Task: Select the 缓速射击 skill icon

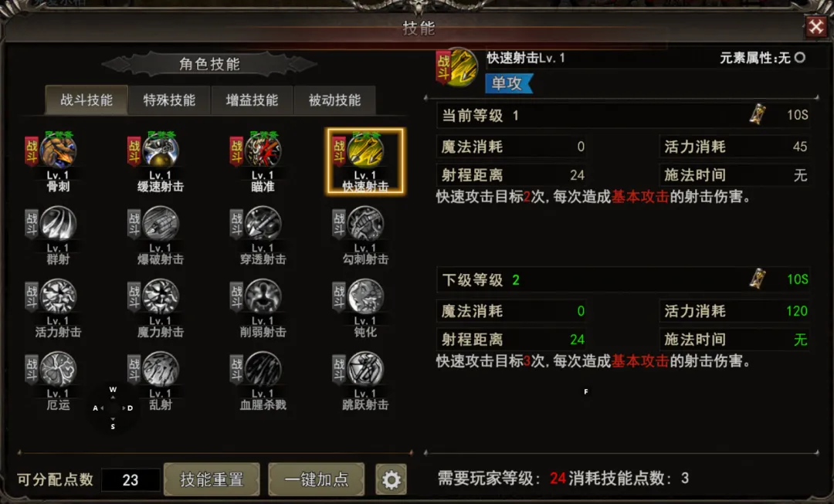Action: [161, 151]
